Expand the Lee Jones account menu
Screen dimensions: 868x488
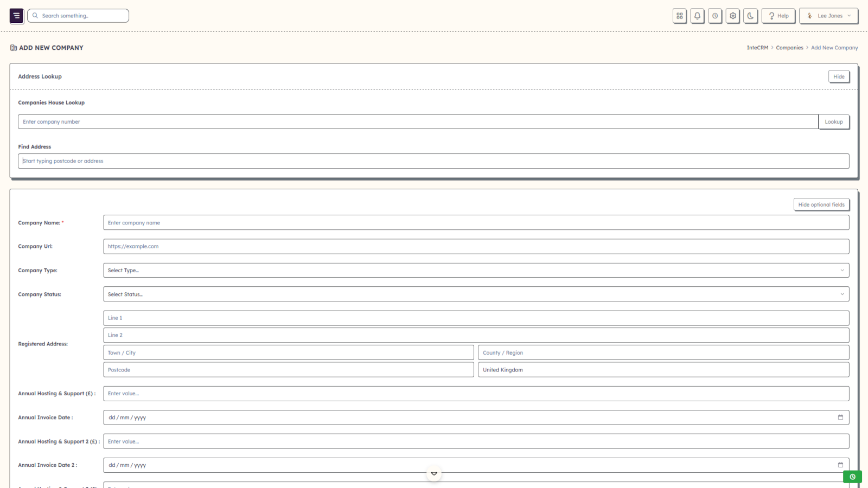828,16
